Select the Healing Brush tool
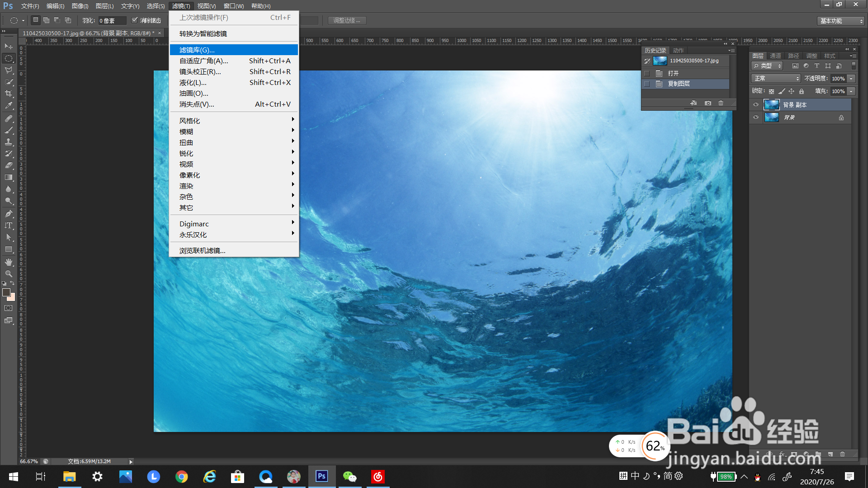The height and width of the screenshot is (488, 868). tap(9, 118)
